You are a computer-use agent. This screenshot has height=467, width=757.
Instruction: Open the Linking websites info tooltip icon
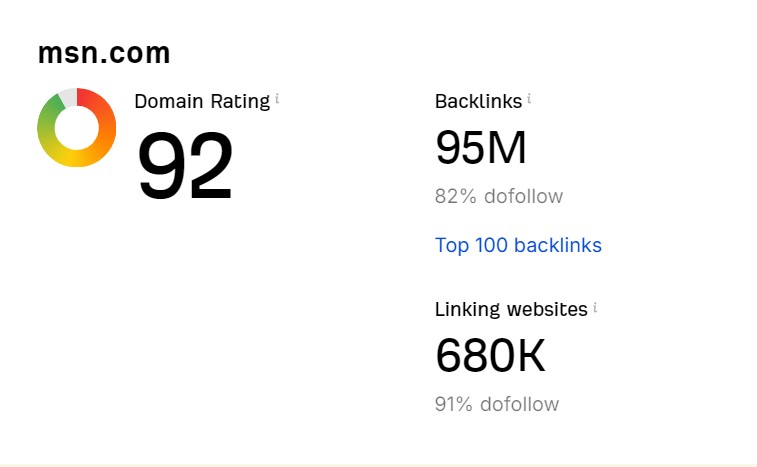click(x=595, y=307)
